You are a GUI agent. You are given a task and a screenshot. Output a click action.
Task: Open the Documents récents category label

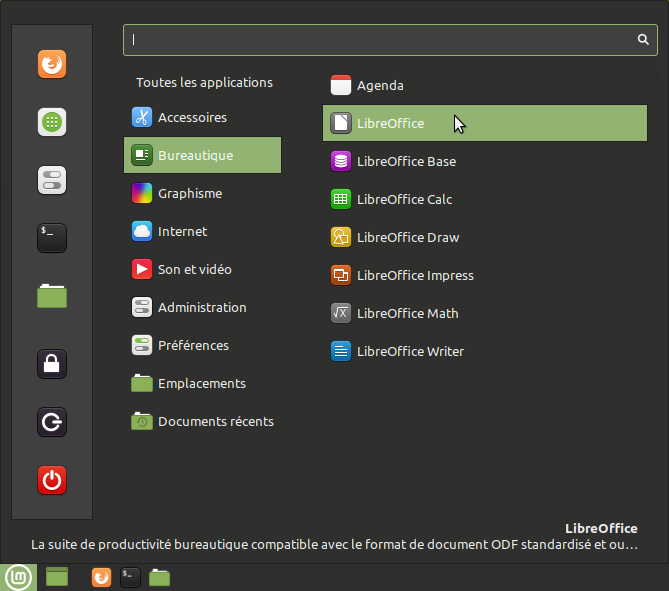click(216, 421)
